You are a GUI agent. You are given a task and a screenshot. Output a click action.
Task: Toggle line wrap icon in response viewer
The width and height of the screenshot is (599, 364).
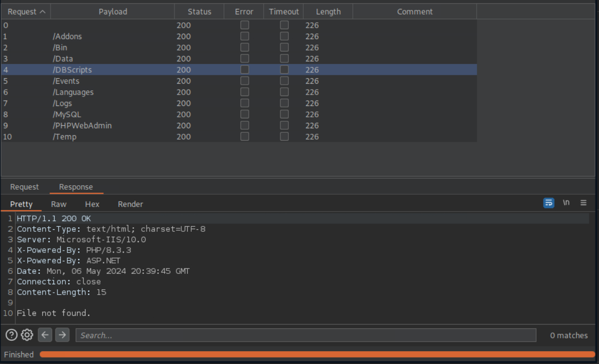pyautogui.click(x=548, y=203)
